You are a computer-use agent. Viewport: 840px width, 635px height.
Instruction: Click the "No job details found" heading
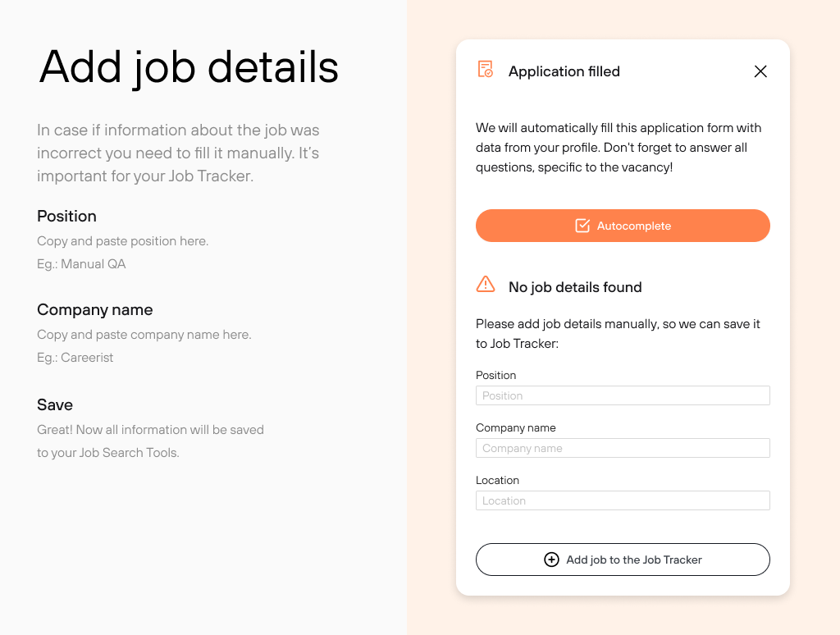click(575, 286)
